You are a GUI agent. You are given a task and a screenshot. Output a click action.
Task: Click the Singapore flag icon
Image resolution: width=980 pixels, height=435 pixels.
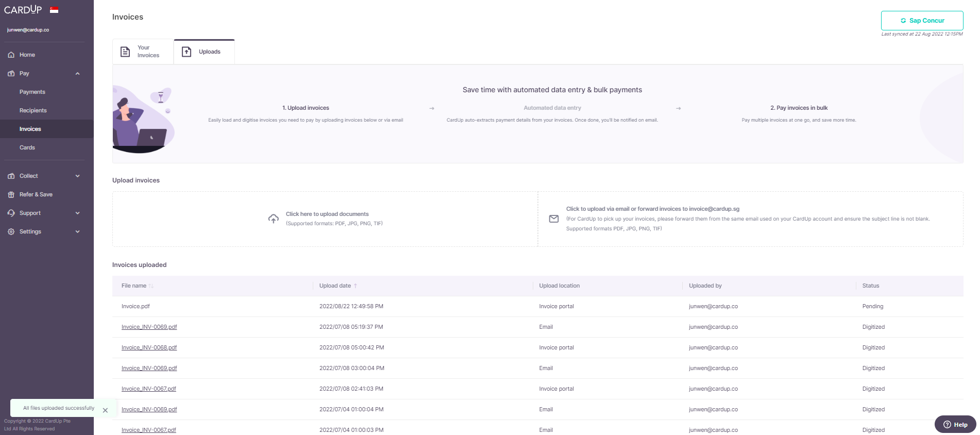tap(54, 10)
